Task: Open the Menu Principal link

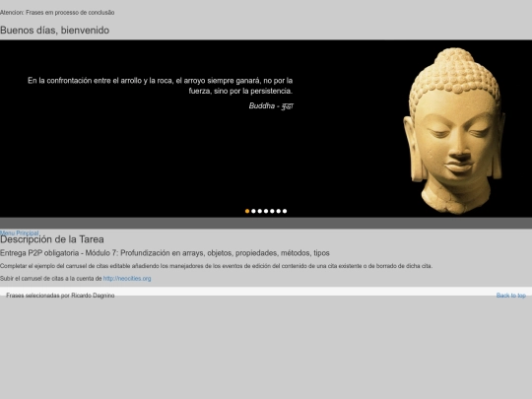Action: tap(20, 233)
